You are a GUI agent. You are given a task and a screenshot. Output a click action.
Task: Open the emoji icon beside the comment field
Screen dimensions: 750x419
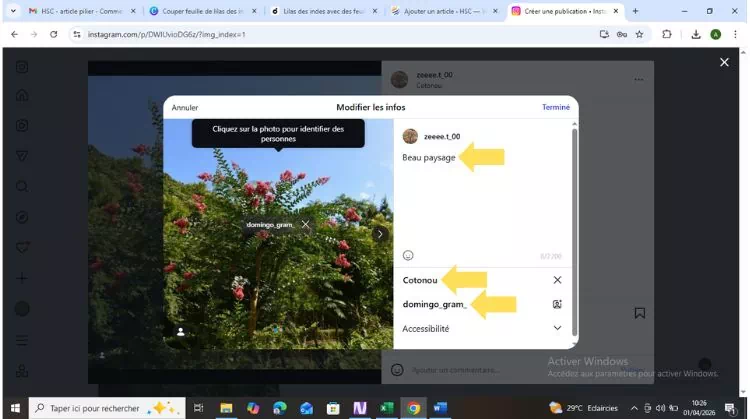tap(397, 370)
